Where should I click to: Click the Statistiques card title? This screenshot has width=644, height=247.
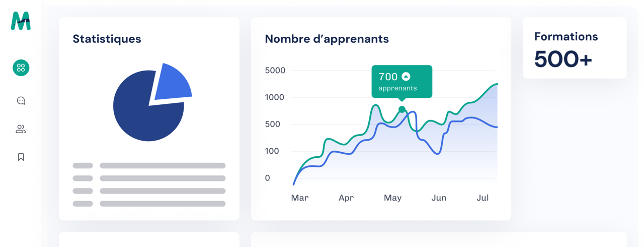107,39
